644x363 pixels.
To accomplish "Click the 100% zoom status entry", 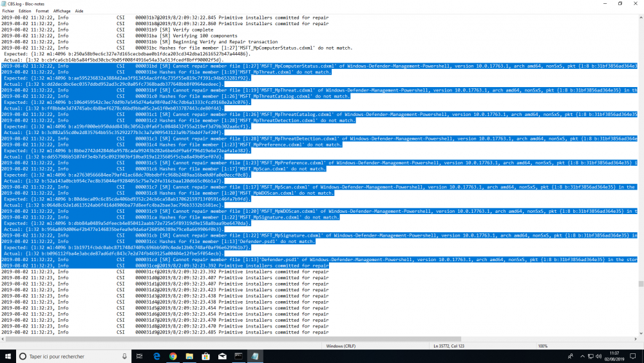I will [542, 346].
